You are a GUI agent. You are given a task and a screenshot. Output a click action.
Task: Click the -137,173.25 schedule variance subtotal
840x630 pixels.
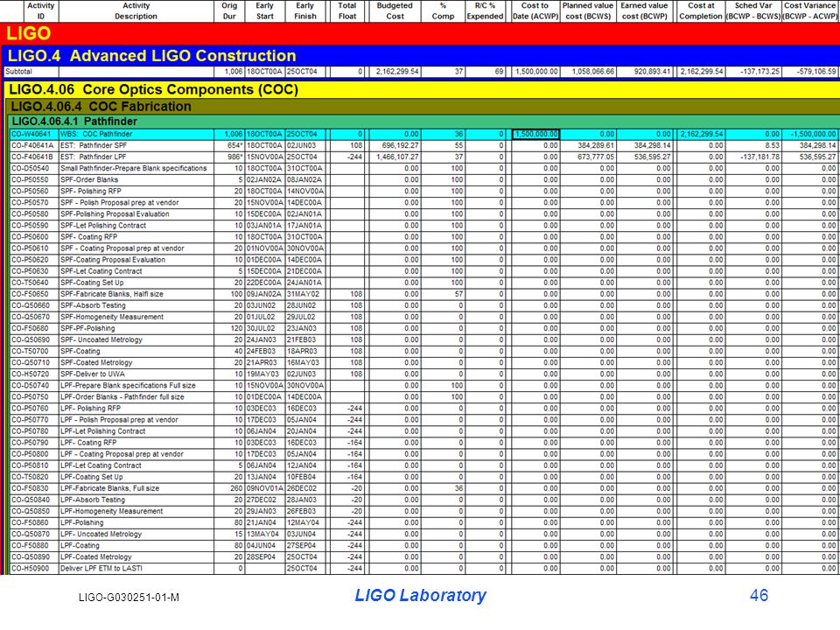pyautogui.click(x=753, y=71)
